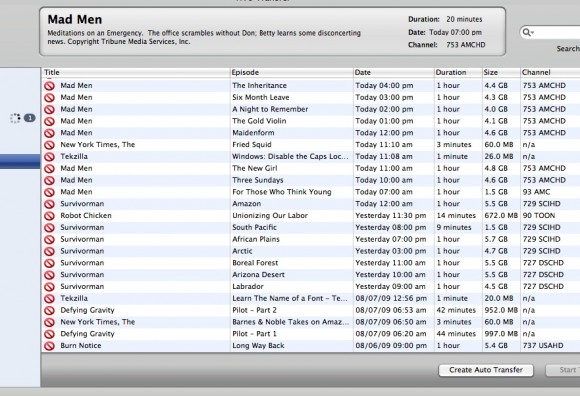580x396 pixels.
Task: Select episode text 'Six Month Leave'
Action: [261, 97]
